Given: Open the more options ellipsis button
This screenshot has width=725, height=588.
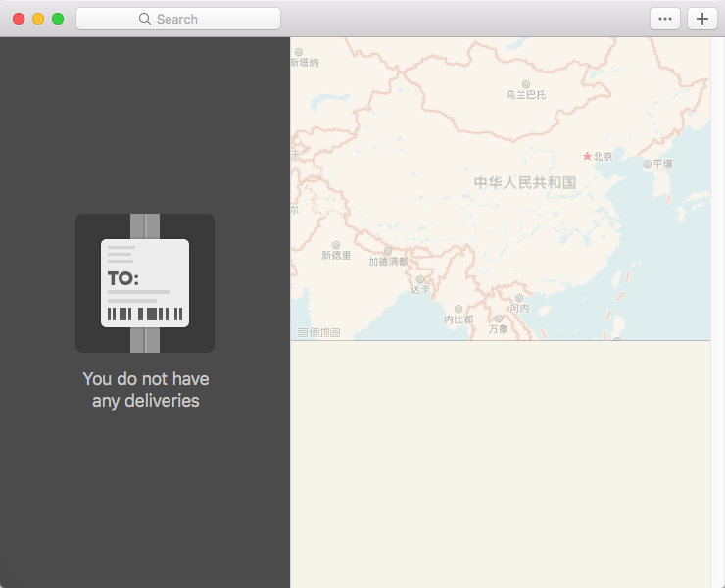Looking at the screenshot, I should [665, 19].
